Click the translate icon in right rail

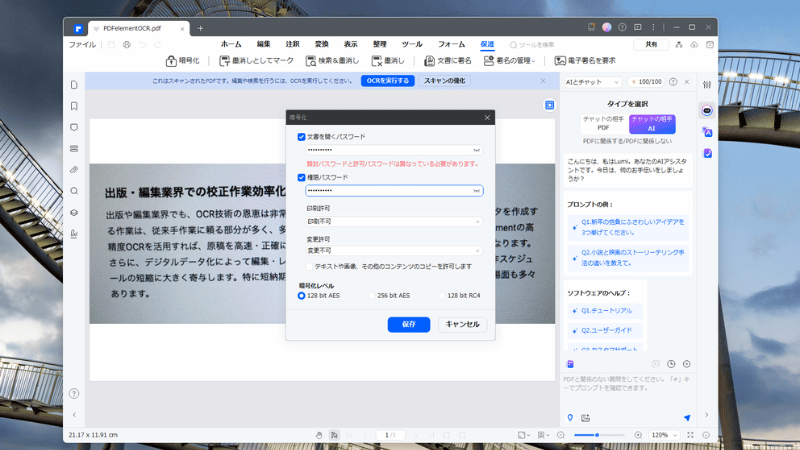(x=707, y=132)
